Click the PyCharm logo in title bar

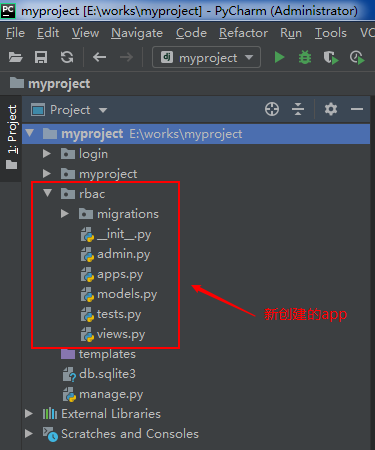tap(8, 11)
